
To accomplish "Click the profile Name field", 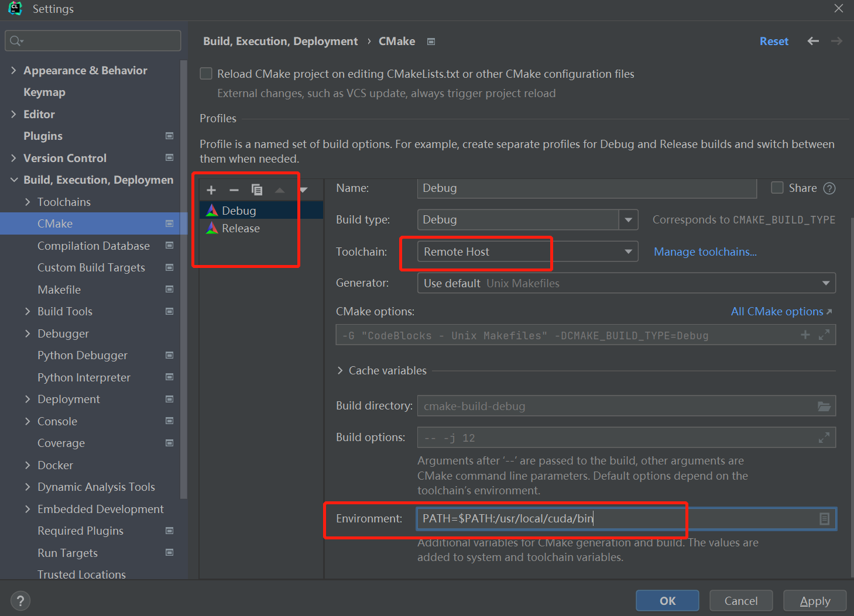I will tap(587, 188).
